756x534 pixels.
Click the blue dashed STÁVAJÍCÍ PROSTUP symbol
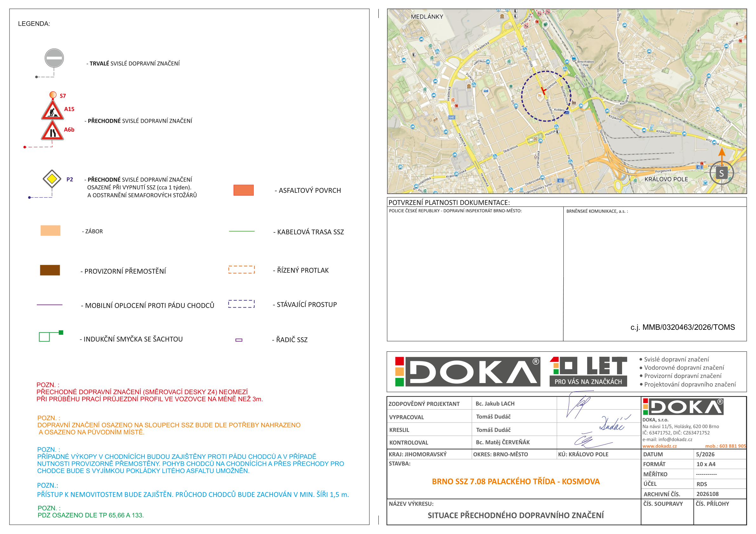click(x=242, y=304)
